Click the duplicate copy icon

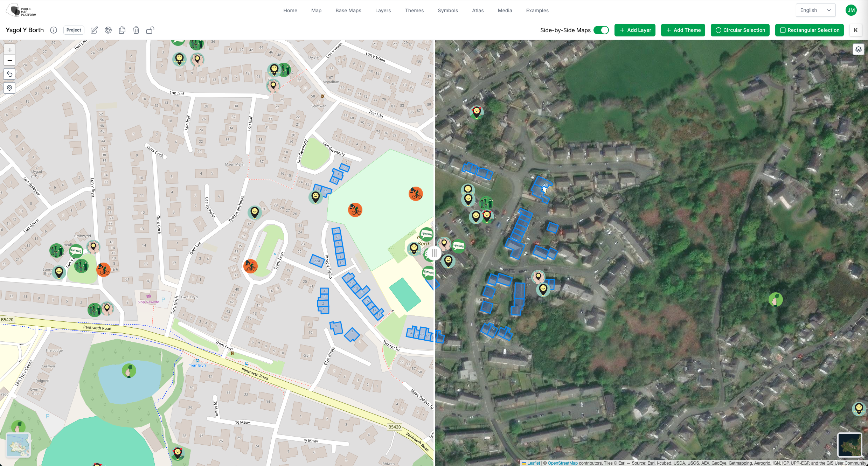(122, 30)
